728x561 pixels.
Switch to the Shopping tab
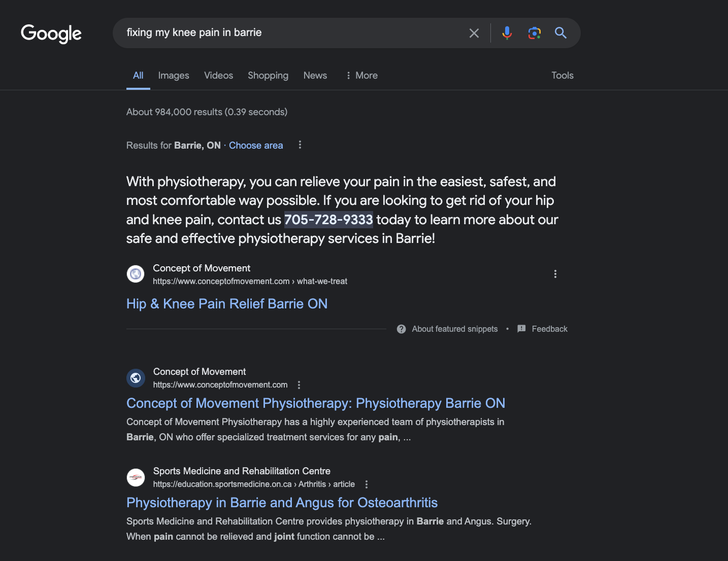tap(268, 75)
